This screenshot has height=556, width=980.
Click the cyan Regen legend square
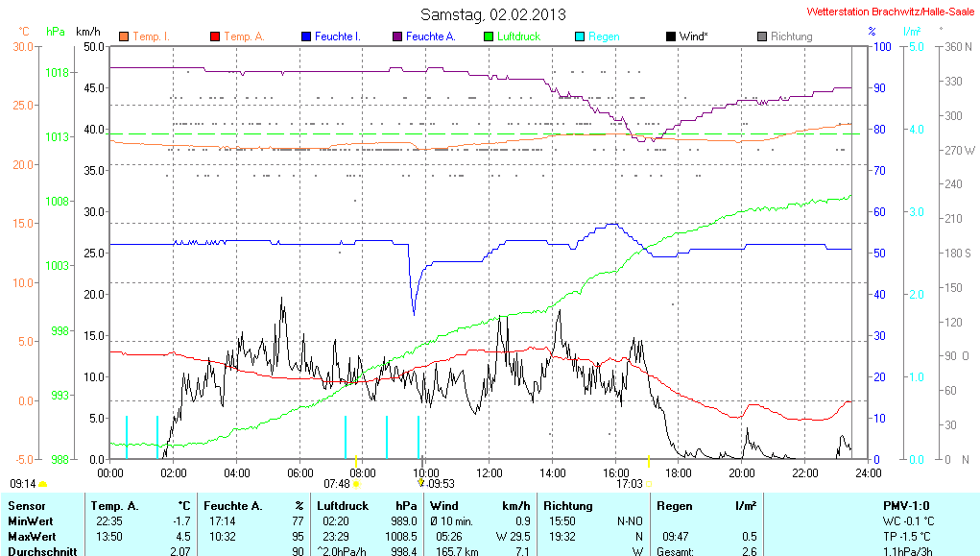pyautogui.click(x=579, y=36)
